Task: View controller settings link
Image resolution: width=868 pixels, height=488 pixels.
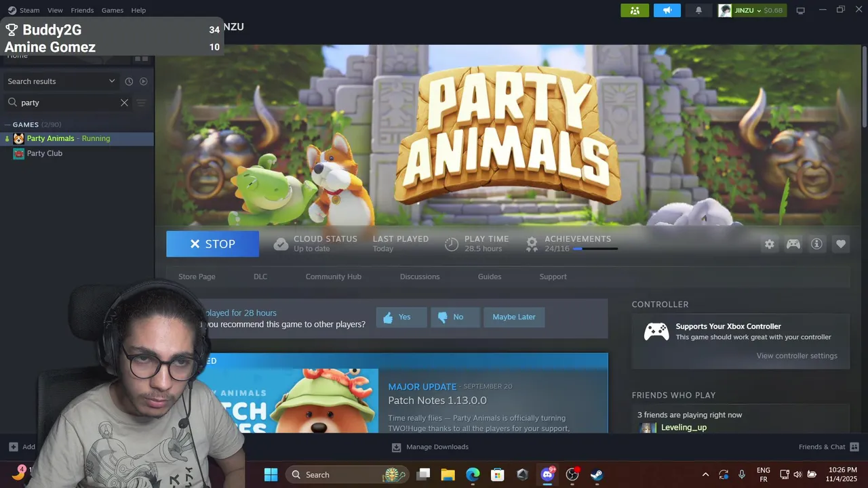Action: click(797, 356)
